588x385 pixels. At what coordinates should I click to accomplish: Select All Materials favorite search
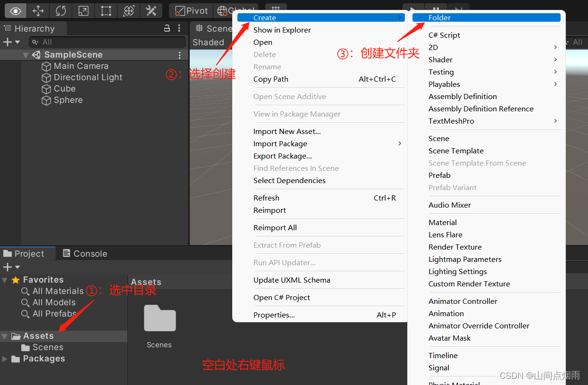click(58, 291)
